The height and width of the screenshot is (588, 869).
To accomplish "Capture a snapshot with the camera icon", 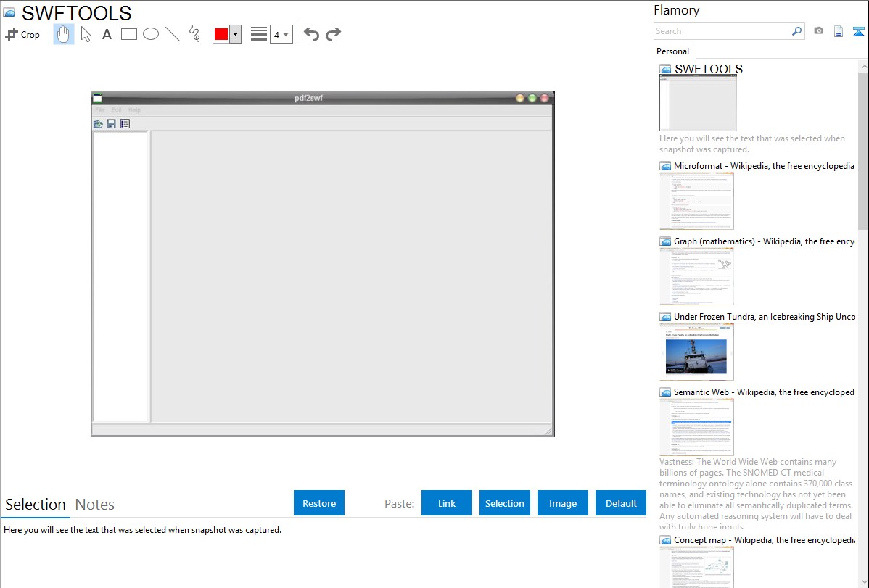I will coord(818,31).
